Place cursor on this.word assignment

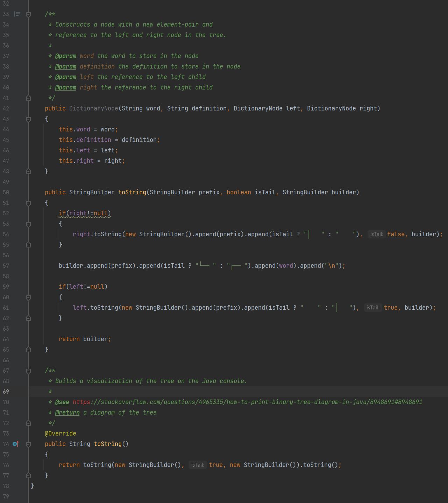point(88,129)
